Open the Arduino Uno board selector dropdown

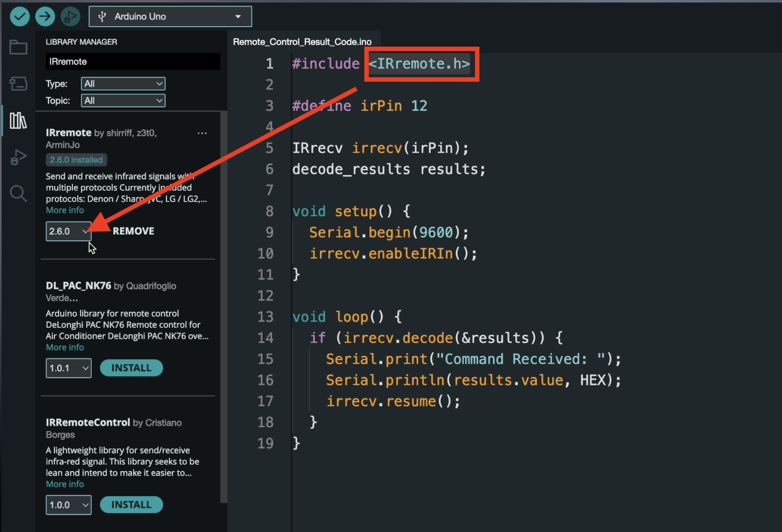coord(170,16)
